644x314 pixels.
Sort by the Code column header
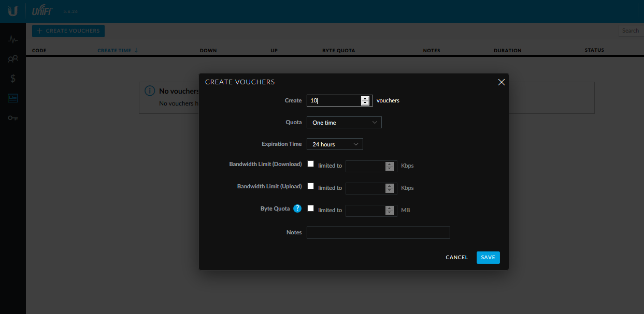pos(39,51)
